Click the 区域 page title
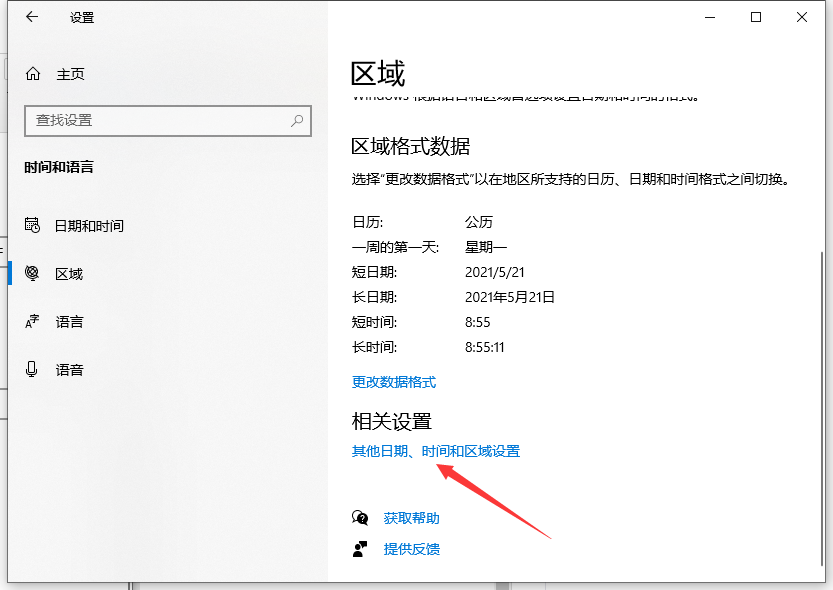 [378, 73]
